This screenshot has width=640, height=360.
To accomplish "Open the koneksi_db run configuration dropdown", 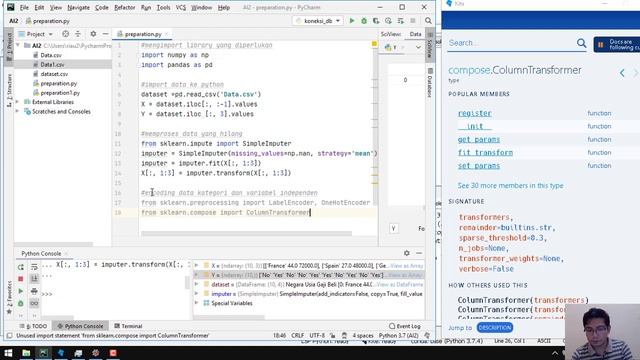I will click(318, 21).
